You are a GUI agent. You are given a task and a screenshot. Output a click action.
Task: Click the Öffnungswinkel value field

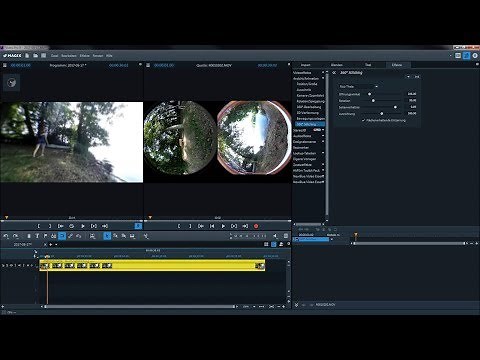coord(412,94)
